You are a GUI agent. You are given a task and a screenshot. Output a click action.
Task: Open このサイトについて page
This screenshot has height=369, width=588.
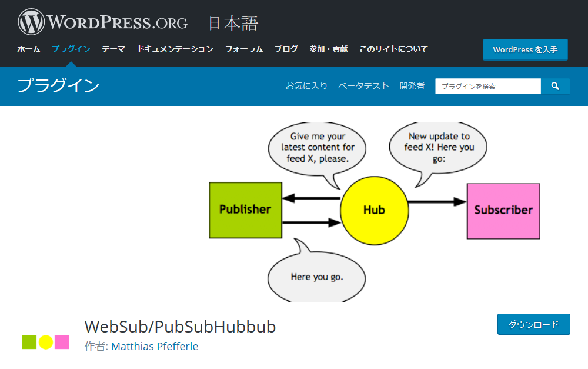pos(393,49)
